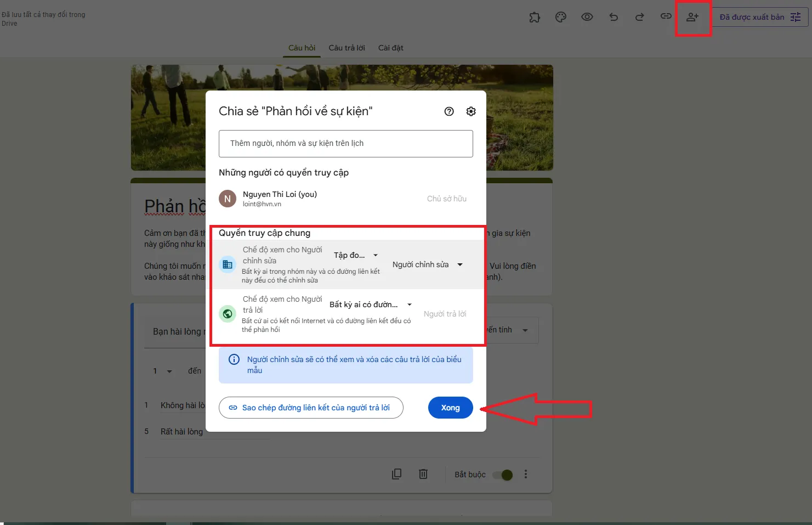Open the "Người chỉnh sửa" role dropdown
The width and height of the screenshot is (812, 525).
click(x=428, y=264)
